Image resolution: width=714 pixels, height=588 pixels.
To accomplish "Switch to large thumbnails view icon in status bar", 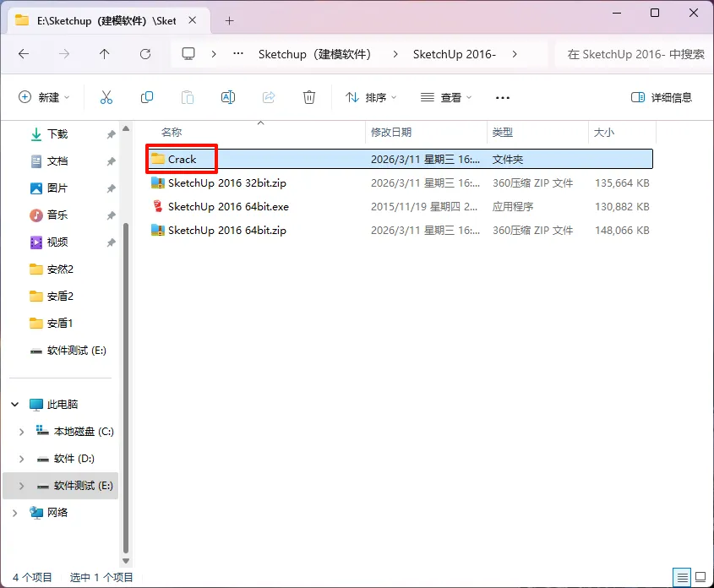I will [x=700, y=578].
